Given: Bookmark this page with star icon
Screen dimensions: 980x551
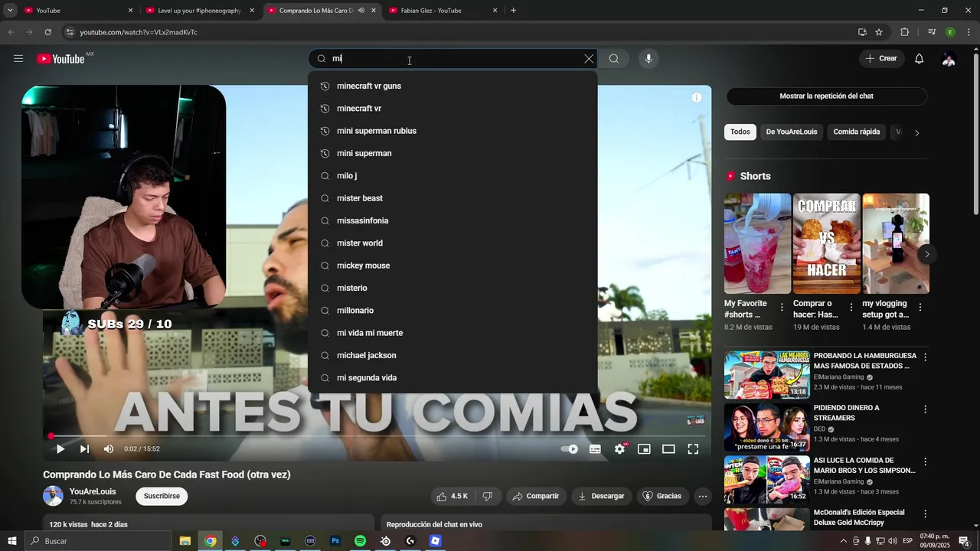Looking at the screenshot, I should point(879,32).
